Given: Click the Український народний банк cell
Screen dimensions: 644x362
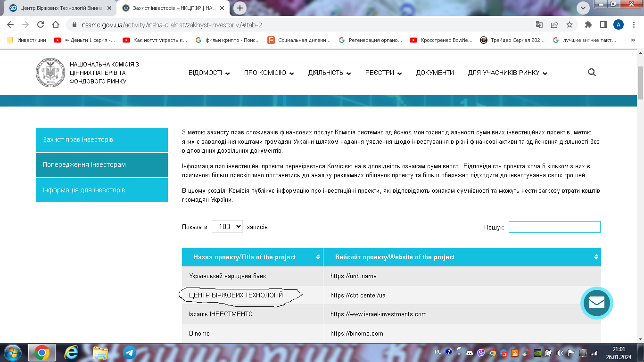Looking at the screenshot, I should click(x=253, y=276).
